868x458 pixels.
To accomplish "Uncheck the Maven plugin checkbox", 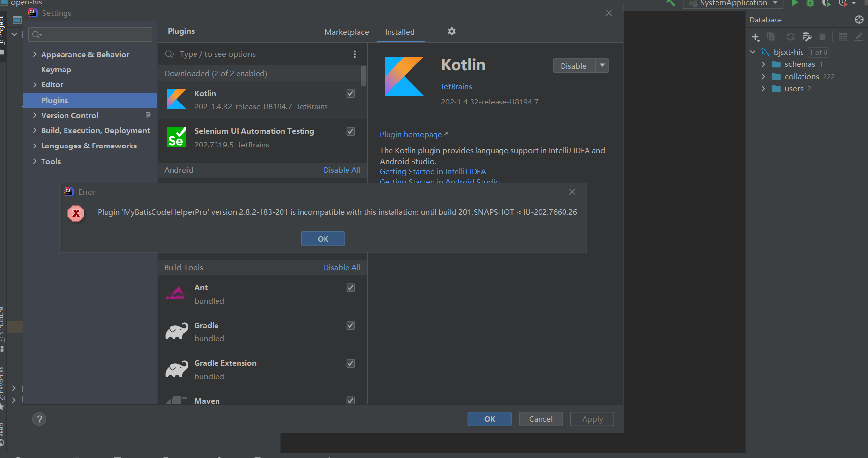I will pyautogui.click(x=350, y=400).
